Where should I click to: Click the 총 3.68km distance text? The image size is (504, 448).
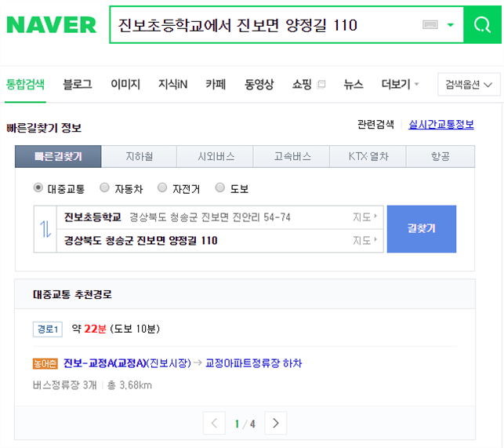click(x=129, y=385)
